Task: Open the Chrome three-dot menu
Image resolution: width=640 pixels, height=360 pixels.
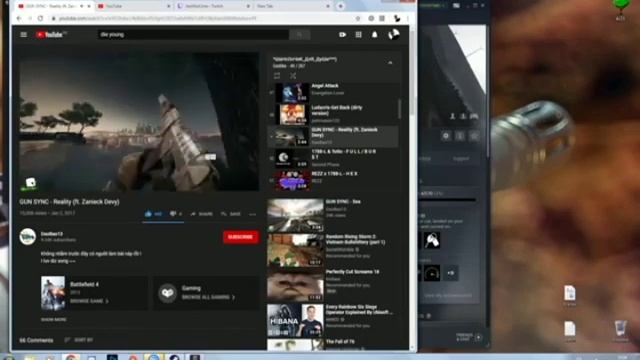Action: coord(408,18)
